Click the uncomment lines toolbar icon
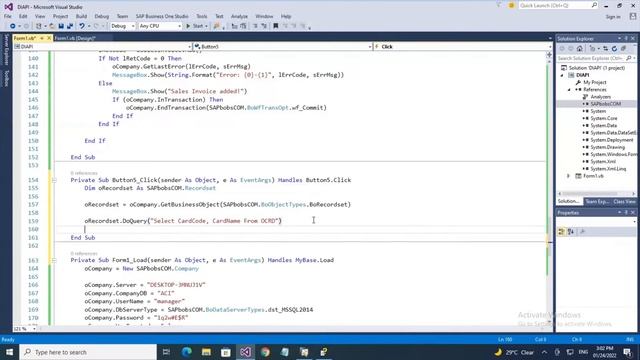Image resolution: width=640 pixels, height=360 pixels. coord(264,26)
